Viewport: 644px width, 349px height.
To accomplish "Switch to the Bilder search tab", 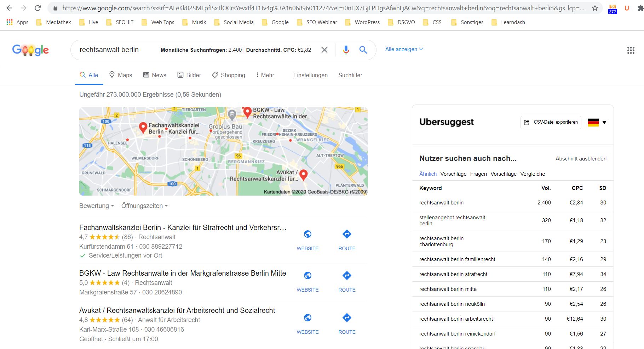I will (x=189, y=75).
